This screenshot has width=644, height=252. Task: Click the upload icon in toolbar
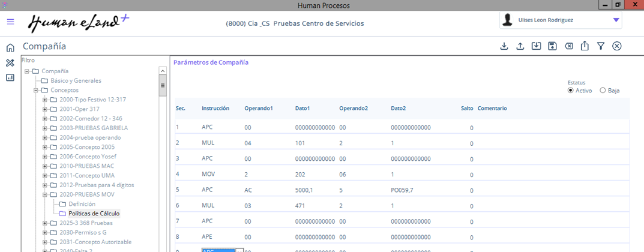click(x=520, y=46)
